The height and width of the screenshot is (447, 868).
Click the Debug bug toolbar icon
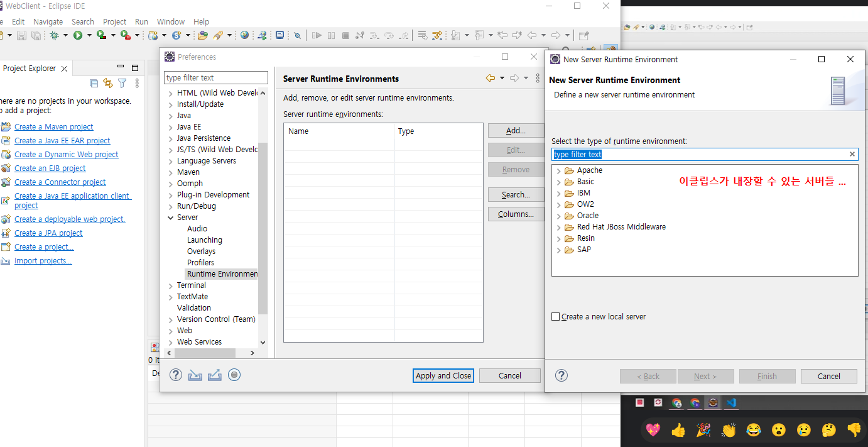point(55,36)
